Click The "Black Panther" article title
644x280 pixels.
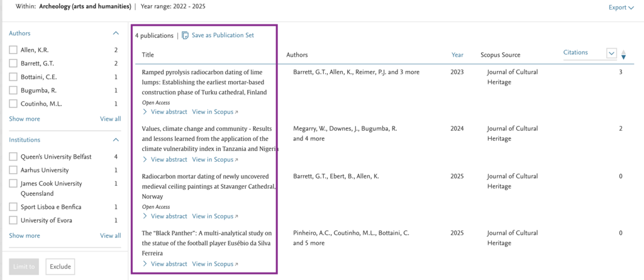click(x=206, y=244)
